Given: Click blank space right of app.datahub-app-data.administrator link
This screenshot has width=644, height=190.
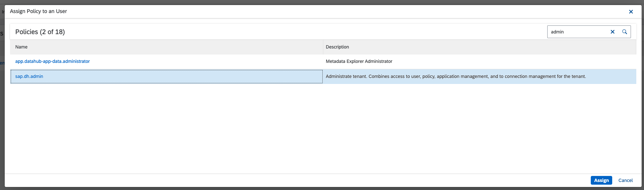Looking at the screenshot, I should click(x=201, y=61).
